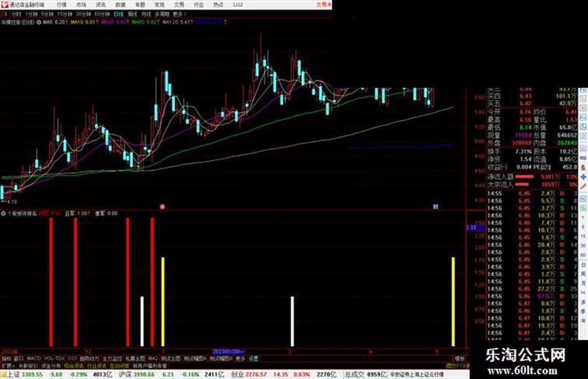Image resolution: width=588 pixels, height=379 pixels.
Task: Click the topmost icon in right sidebar
Action: click(583, 90)
